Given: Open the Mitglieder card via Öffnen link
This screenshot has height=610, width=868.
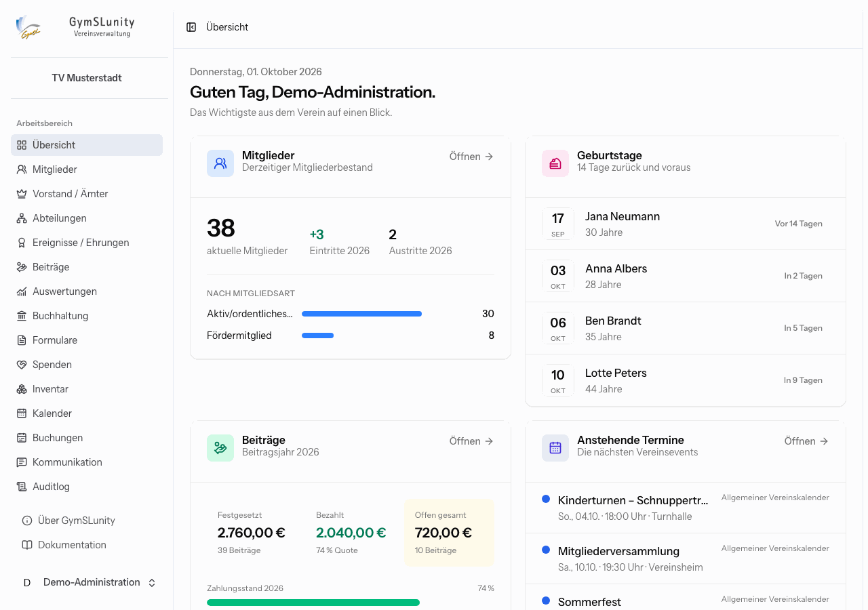Looking at the screenshot, I should [x=471, y=157].
